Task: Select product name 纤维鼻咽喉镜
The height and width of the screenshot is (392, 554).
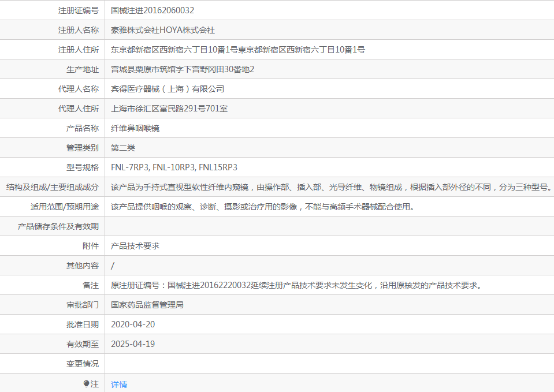Action: click(x=135, y=128)
